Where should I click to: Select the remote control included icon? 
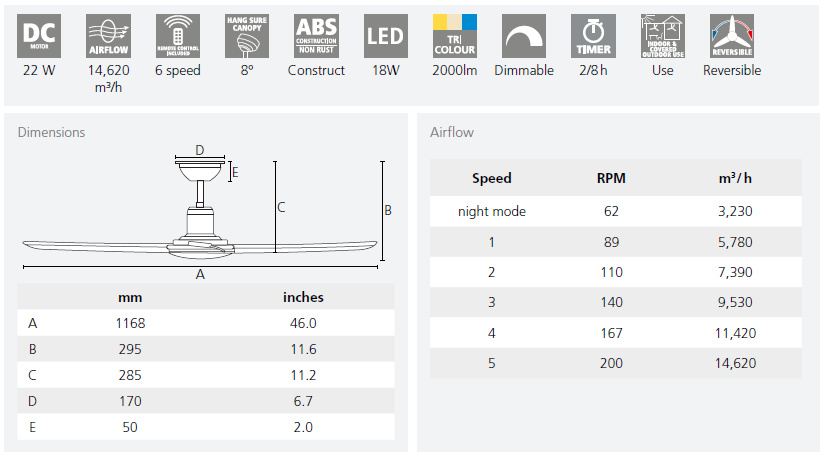coord(178,37)
